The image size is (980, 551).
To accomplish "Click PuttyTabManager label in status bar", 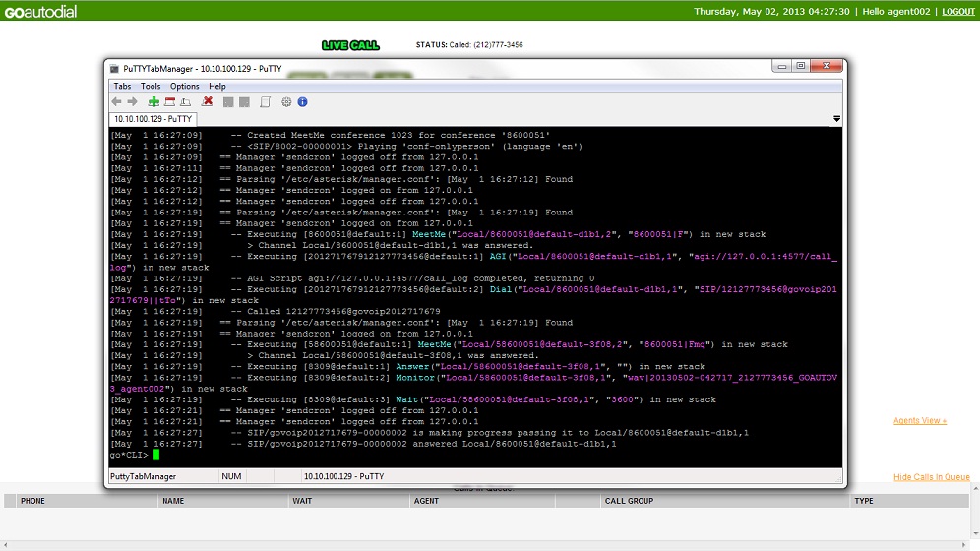I will click(x=143, y=476).
